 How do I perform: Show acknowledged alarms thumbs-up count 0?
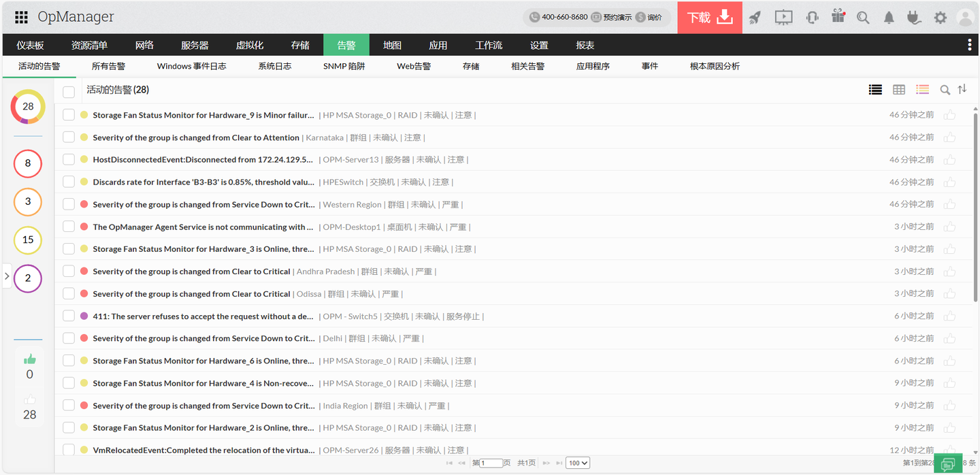click(29, 367)
